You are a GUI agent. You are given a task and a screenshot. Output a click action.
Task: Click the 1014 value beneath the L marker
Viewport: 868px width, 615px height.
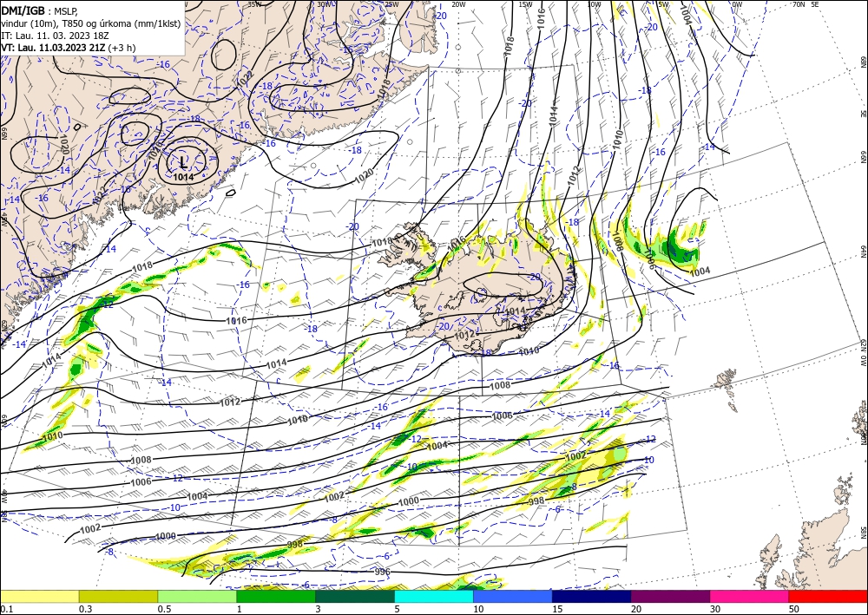pyautogui.click(x=183, y=177)
